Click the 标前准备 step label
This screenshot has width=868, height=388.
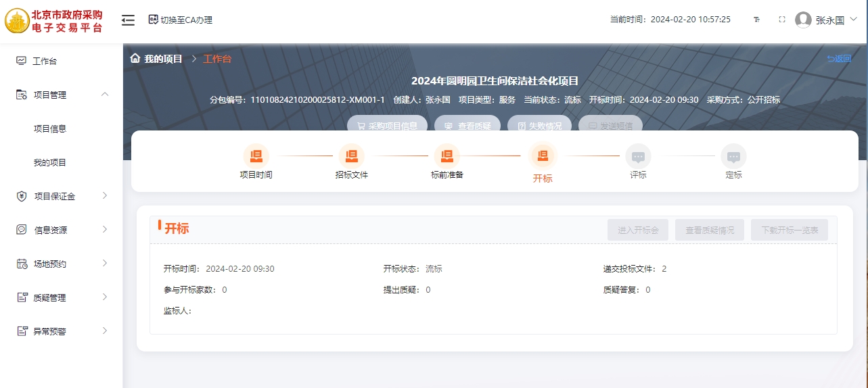447,174
